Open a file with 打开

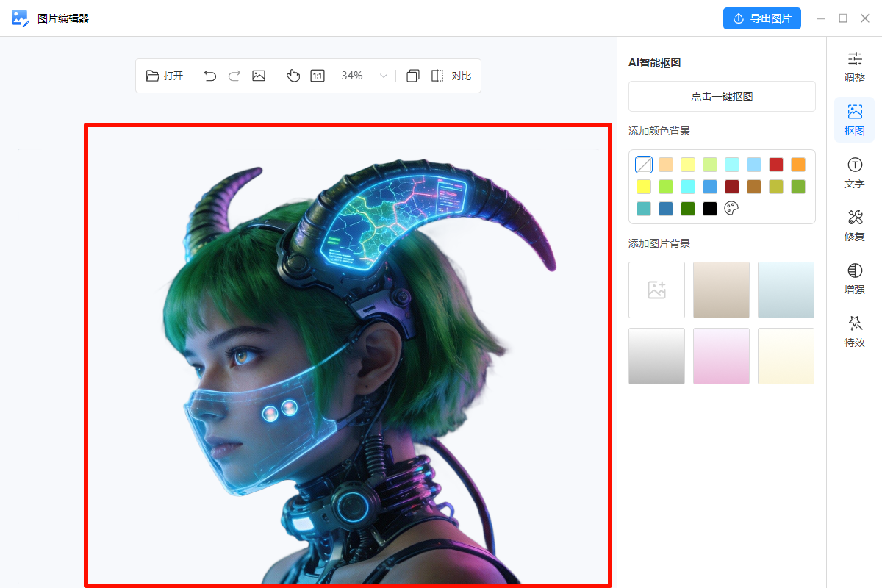tap(165, 76)
